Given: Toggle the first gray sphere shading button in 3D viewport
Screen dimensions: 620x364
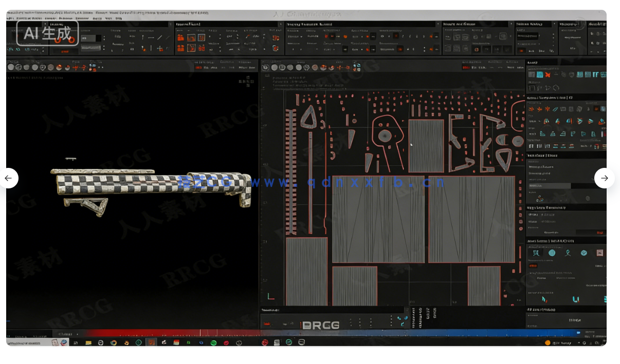Looking at the screenshot, I should coord(11,67).
